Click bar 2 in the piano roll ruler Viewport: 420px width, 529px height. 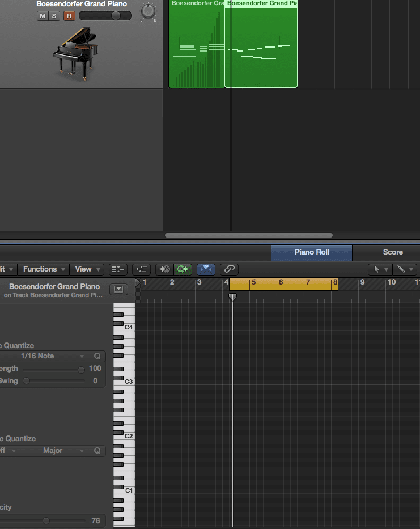[172, 282]
